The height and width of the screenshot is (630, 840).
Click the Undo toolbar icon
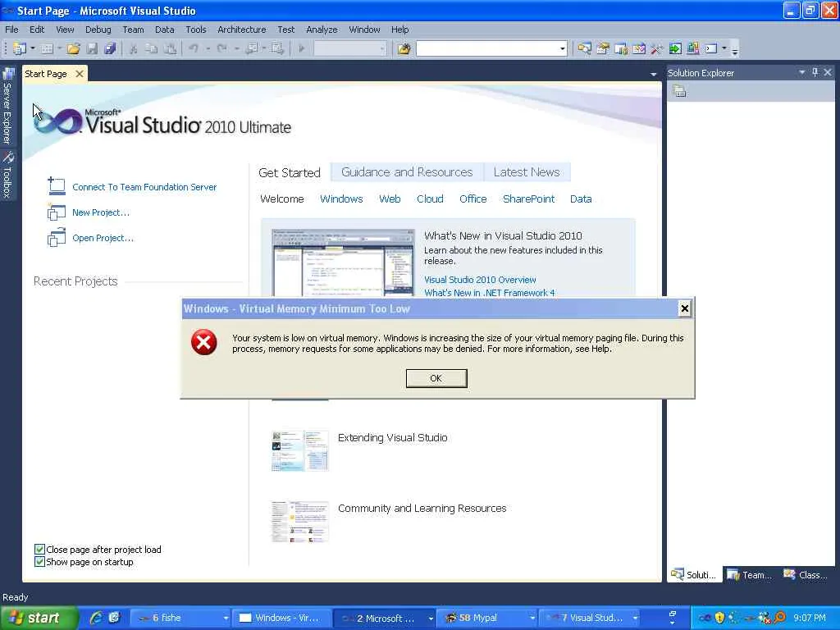point(194,48)
